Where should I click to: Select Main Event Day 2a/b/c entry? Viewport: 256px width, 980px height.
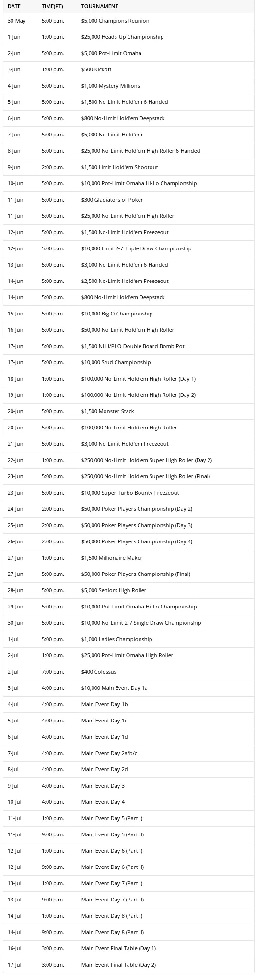(x=128, y=753)
